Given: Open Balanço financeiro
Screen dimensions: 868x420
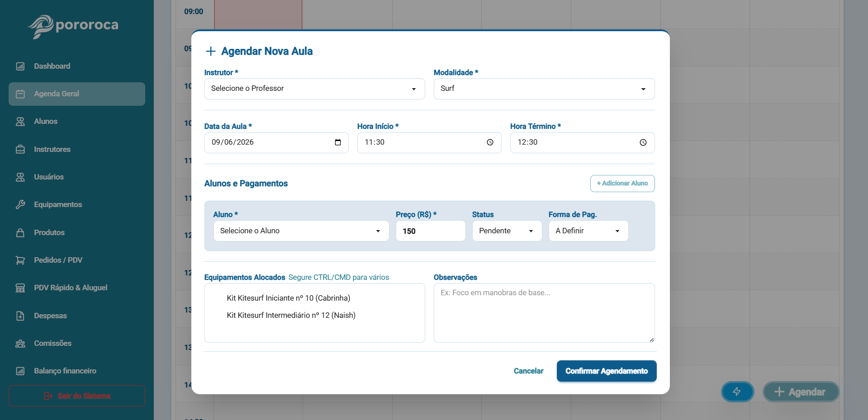Looking at the screenshot, I should (77, 371).
